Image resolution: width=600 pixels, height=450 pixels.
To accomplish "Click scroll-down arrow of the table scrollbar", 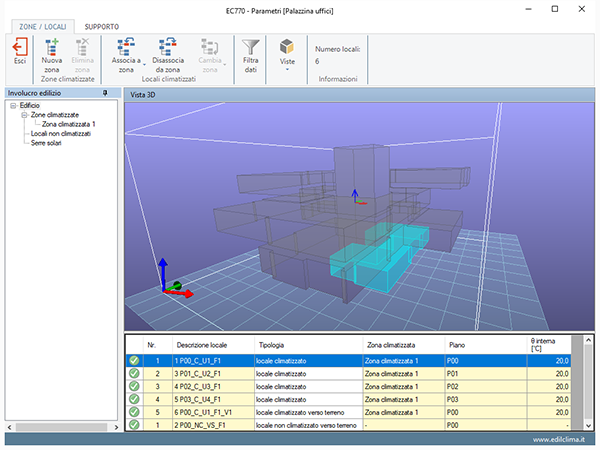I will tap(588, 425).
